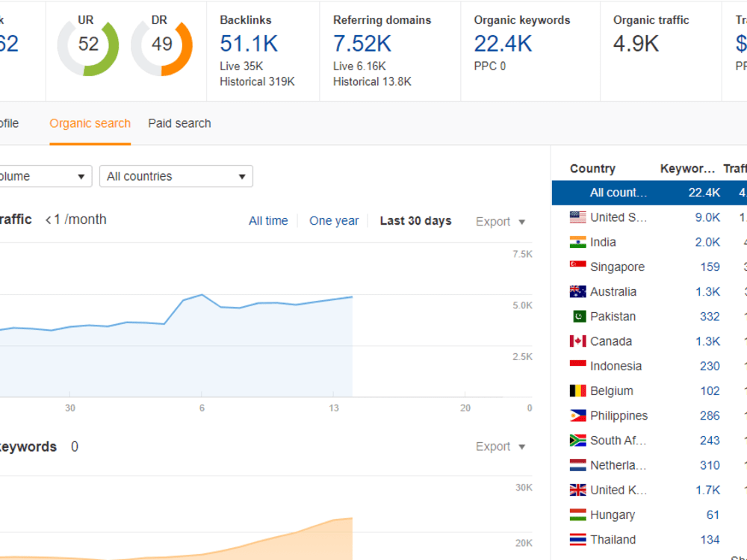Viewport: 747px width, 560px height.
Task: Click the Belgium flag icon
Action: click(577, 391)
